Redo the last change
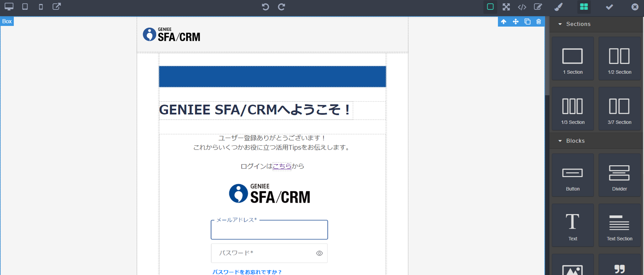Viewport: 644px width, 275px height. pyautogui.click(x=281, y=7)
